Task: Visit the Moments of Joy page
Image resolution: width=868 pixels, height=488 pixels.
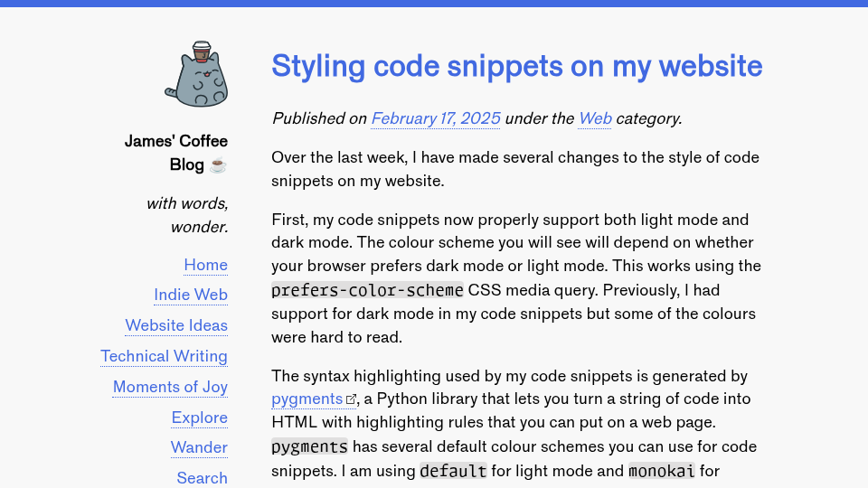Action: 170,387
